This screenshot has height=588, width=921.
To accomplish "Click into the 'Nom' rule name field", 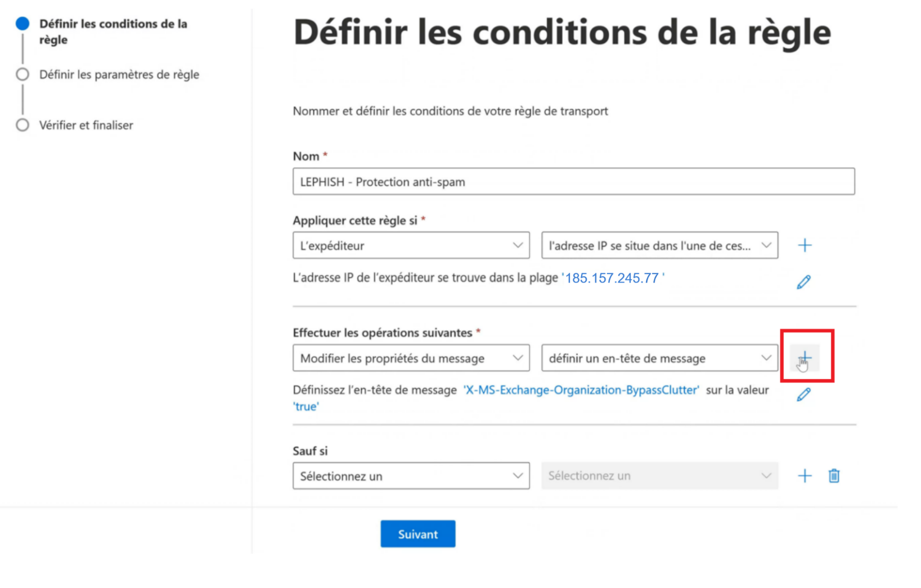I will (x=573, y=182).
